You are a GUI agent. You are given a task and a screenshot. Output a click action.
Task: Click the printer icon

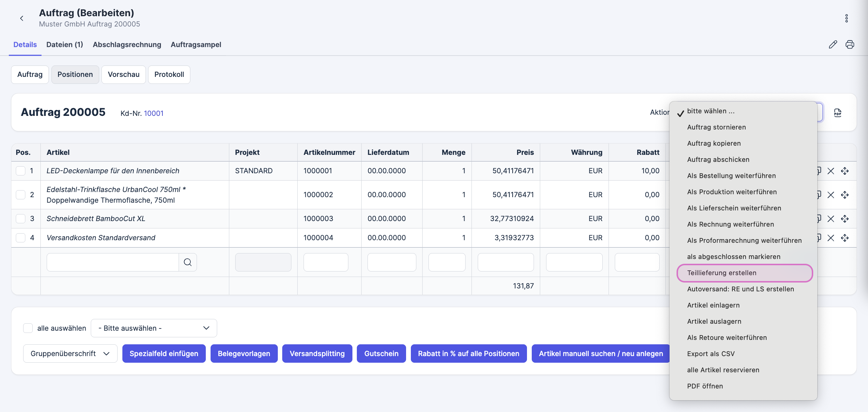850,45
